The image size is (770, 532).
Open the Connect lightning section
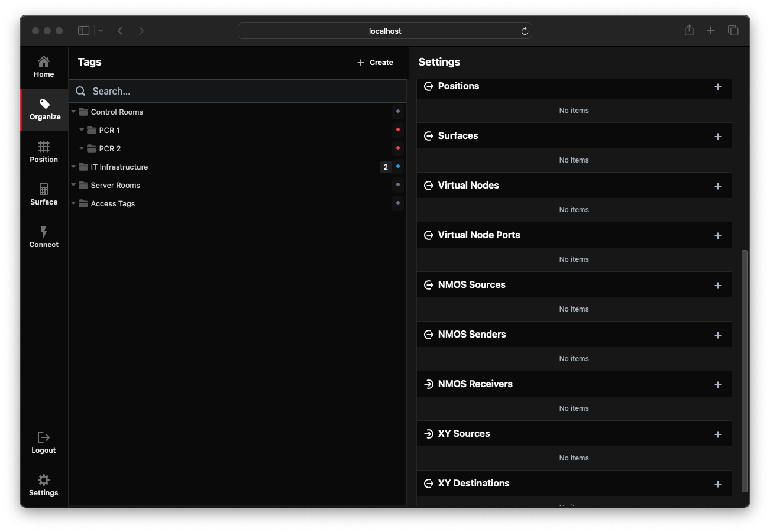click(44, 238)
